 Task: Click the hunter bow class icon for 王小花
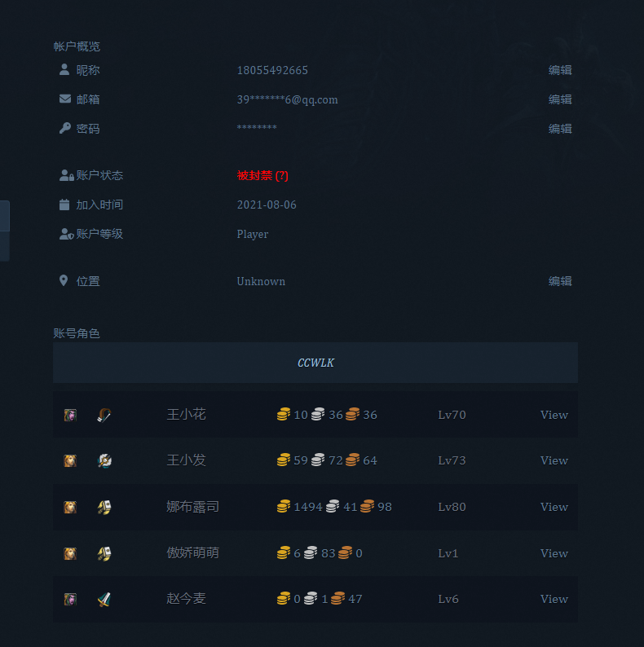[x=104, y=415]
